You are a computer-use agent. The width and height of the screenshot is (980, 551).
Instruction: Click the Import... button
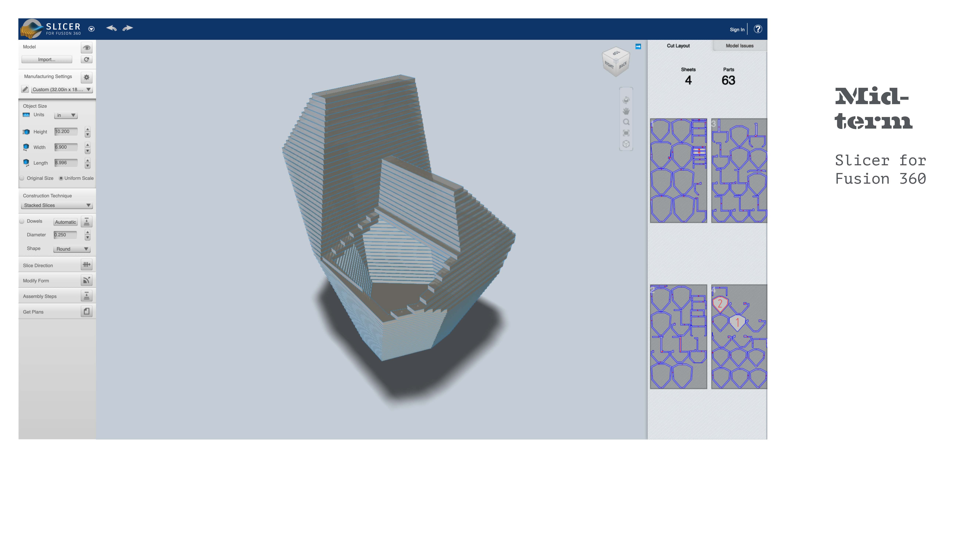click(x=47, y=60)
